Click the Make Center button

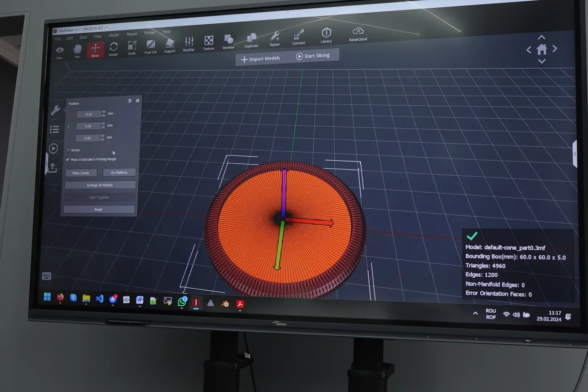[x=81, y=173]
